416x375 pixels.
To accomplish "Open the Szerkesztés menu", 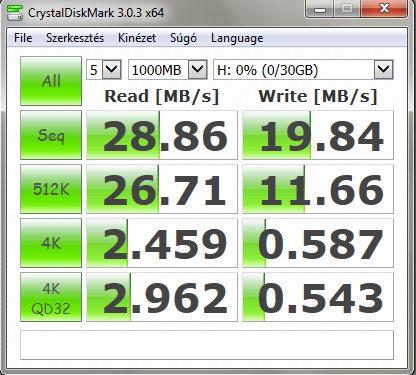I will [75, 38].
